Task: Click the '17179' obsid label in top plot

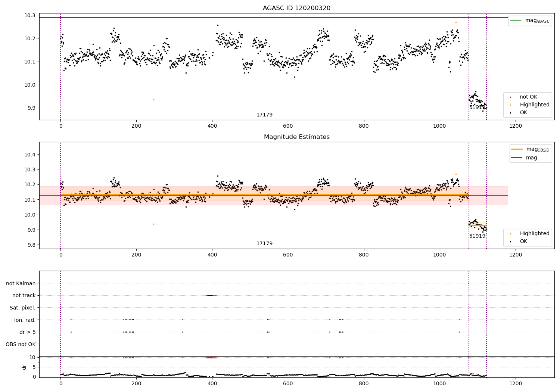Action: (x=264, y=115)
